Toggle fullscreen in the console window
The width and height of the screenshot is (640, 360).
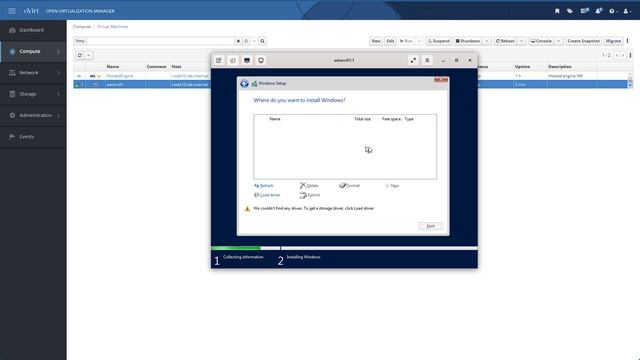413,60
